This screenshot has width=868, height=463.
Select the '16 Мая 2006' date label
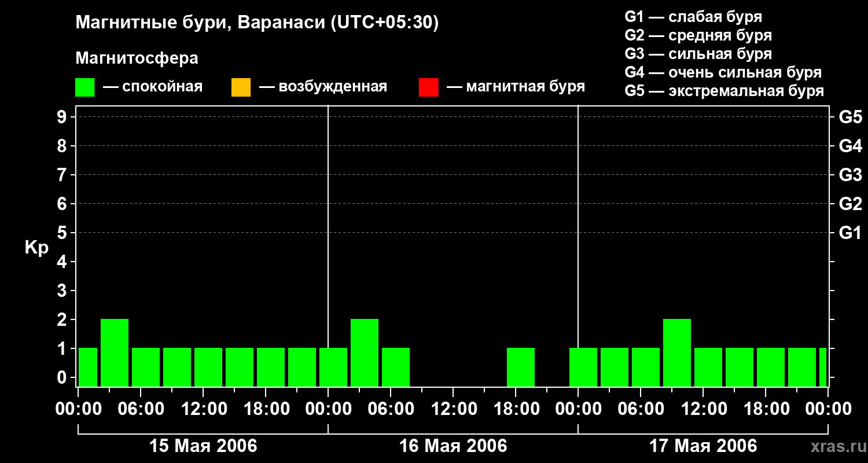coord(453,446)
